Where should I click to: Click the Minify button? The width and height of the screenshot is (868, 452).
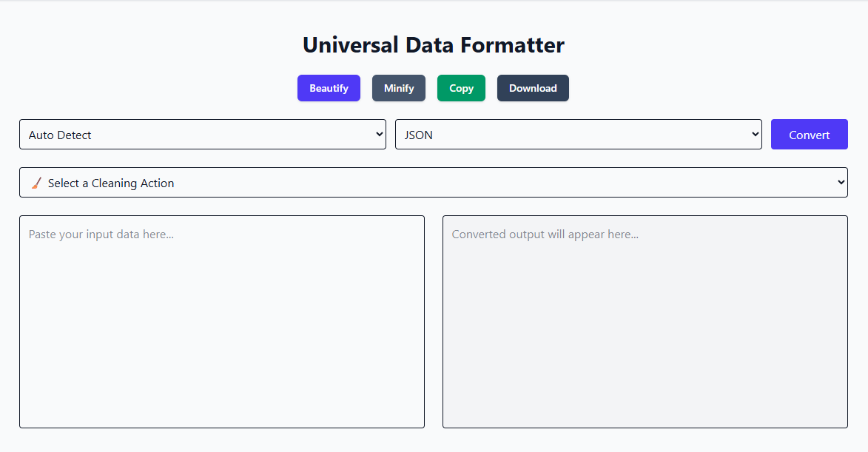398,88
